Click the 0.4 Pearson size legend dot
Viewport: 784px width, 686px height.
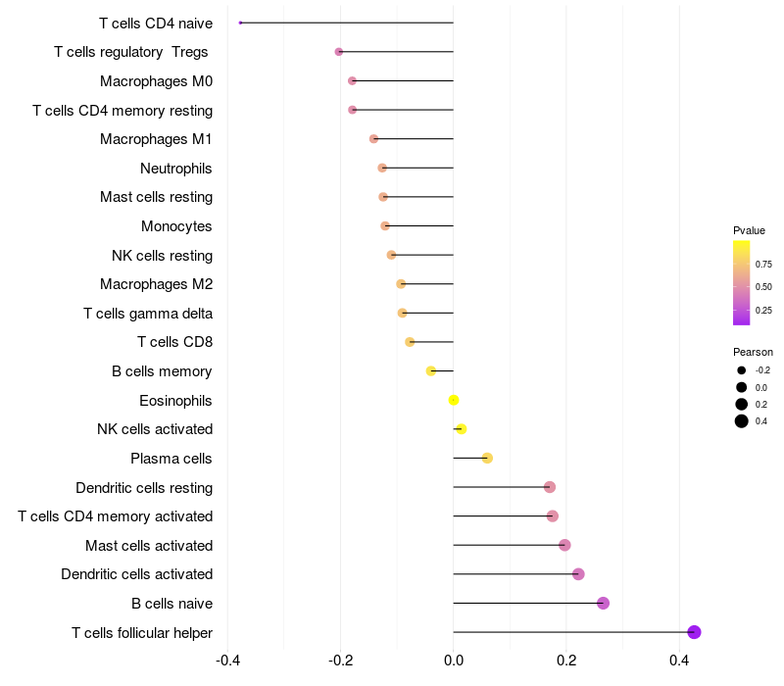(x=742, y=421)
